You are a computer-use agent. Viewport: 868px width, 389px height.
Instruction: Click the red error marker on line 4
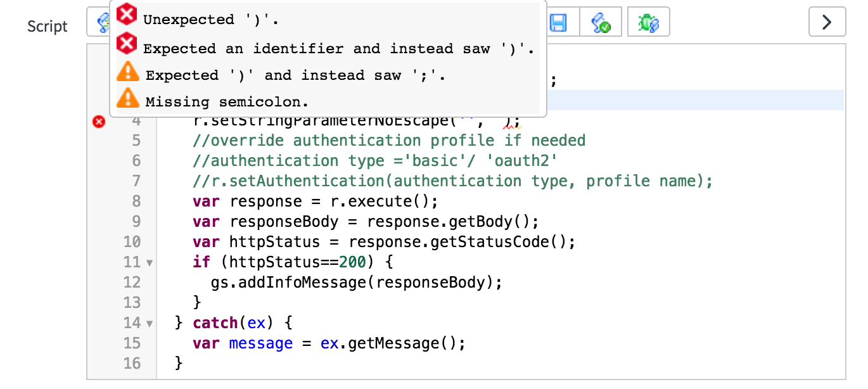click(x=98, y=121)
